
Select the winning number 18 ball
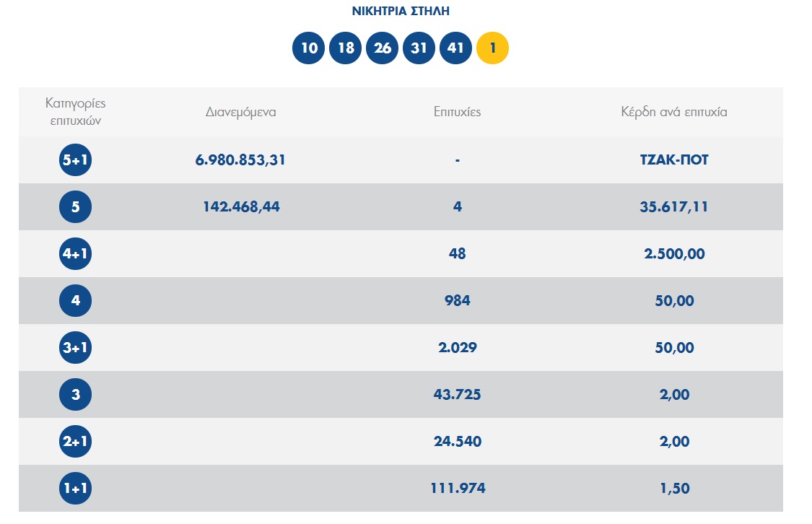346,48
